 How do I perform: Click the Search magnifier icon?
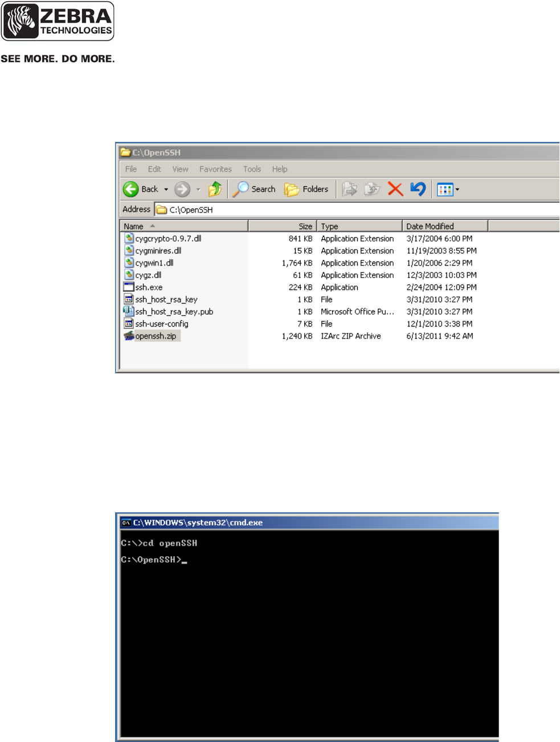tap(240, 189)
